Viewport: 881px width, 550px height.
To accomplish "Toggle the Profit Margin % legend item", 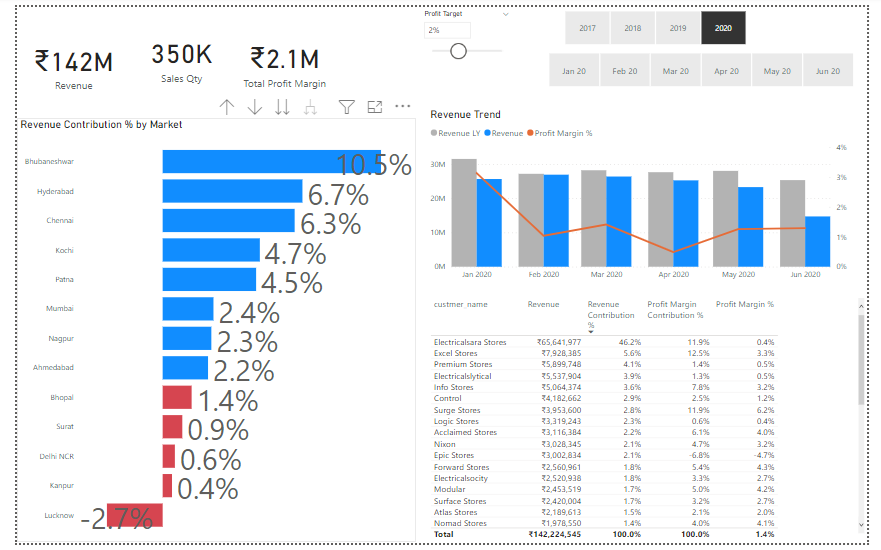I will [x=560, y=133].
